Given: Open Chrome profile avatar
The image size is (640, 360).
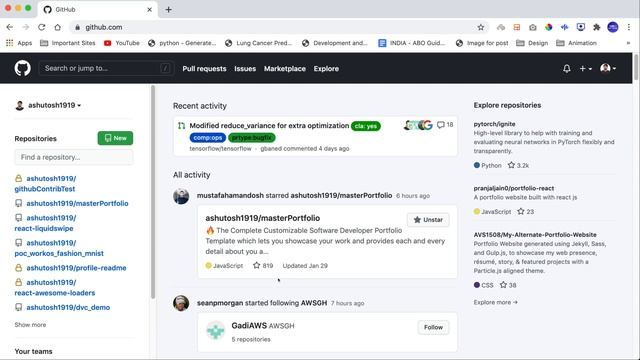Looking at the screenshot, I should click(613, 27).
